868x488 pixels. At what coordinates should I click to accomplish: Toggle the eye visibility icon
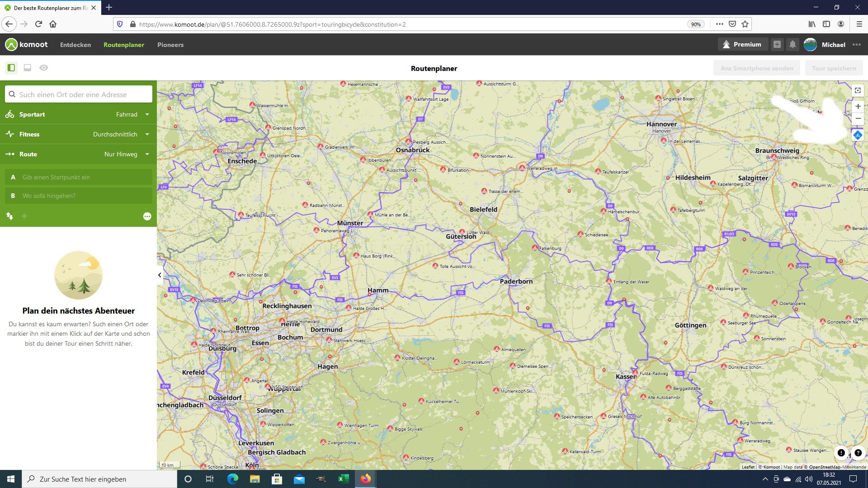coord(43,68)
